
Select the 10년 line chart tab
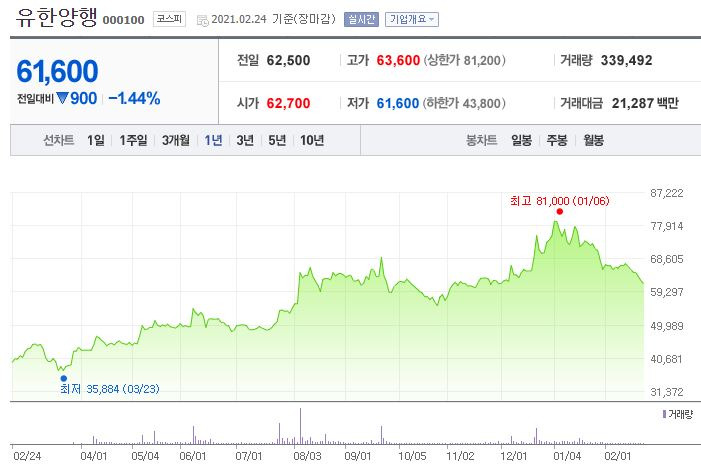click(x=312, y=140)
